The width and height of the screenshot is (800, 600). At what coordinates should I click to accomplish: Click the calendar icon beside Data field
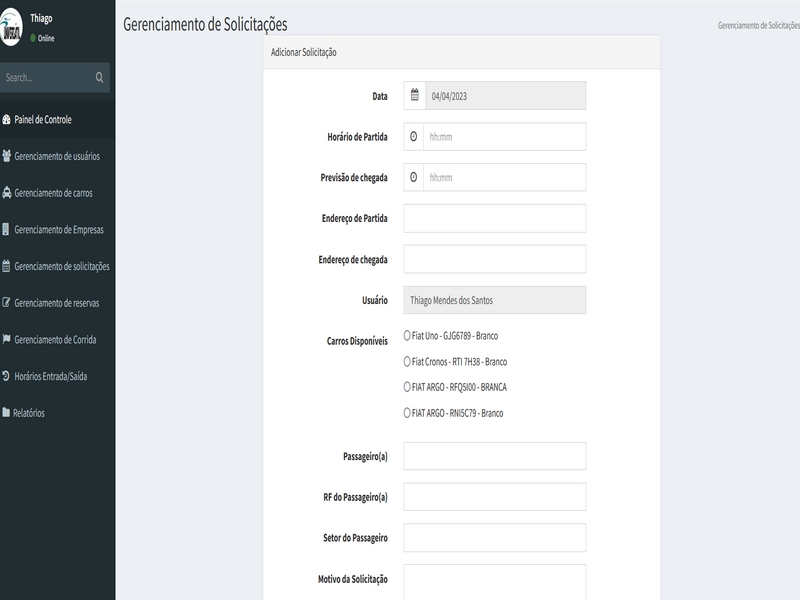pos(414,96)
